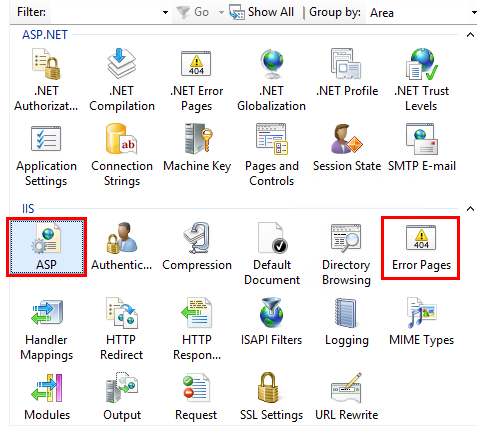Open Handler Mappings feature
Image resolution: width=477 pixels, height=428 pixels.
46,329
